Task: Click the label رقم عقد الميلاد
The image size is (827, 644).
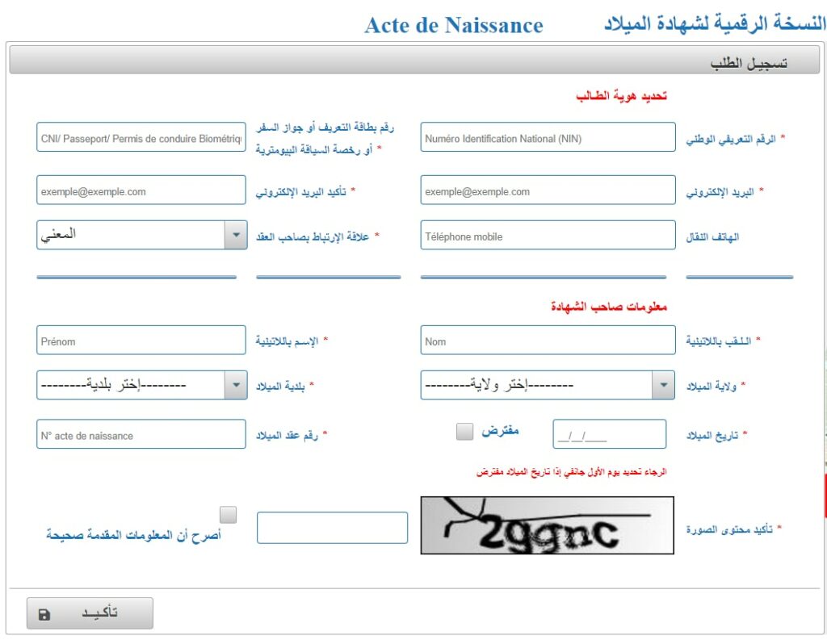Action: 287,436
